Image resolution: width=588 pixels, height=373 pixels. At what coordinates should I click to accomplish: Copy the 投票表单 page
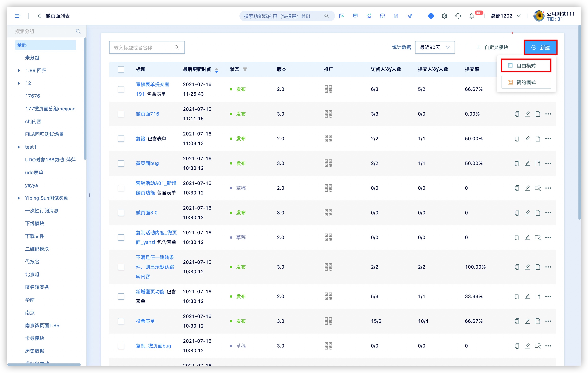[x=517, y=321]
